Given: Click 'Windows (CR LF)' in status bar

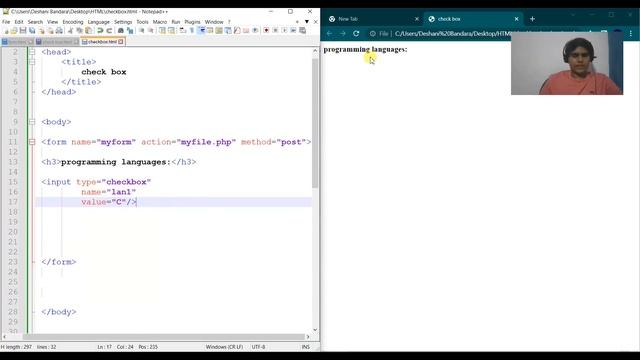Looking at the screenshot, I should click(x=224, y=347).
